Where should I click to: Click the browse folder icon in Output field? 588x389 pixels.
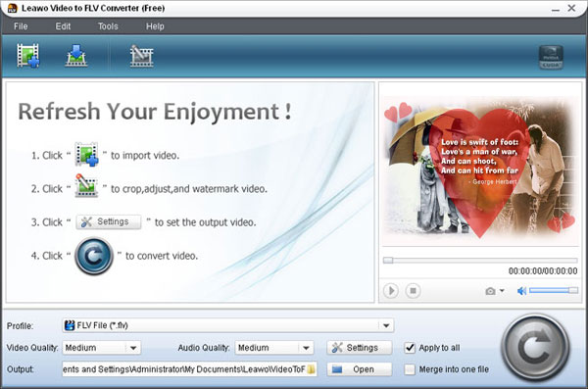pyautogui.click(x=312, y=369)
